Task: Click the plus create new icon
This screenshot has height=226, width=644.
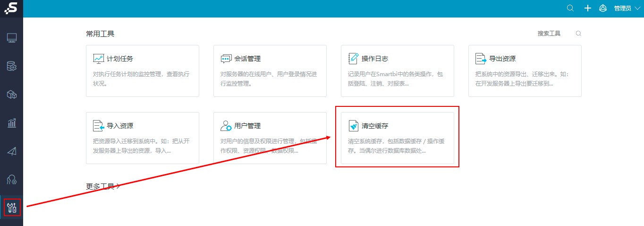Action: pyautogui.click(x=588, y=8)
